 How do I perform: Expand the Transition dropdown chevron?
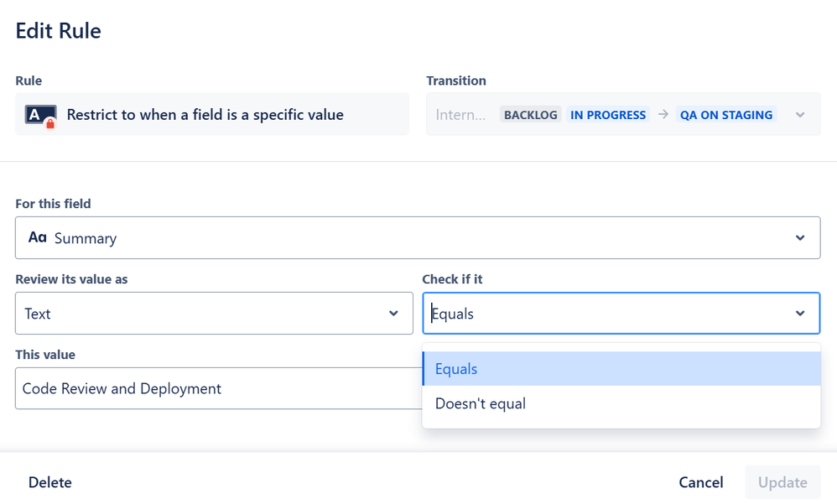coord(799,115)
